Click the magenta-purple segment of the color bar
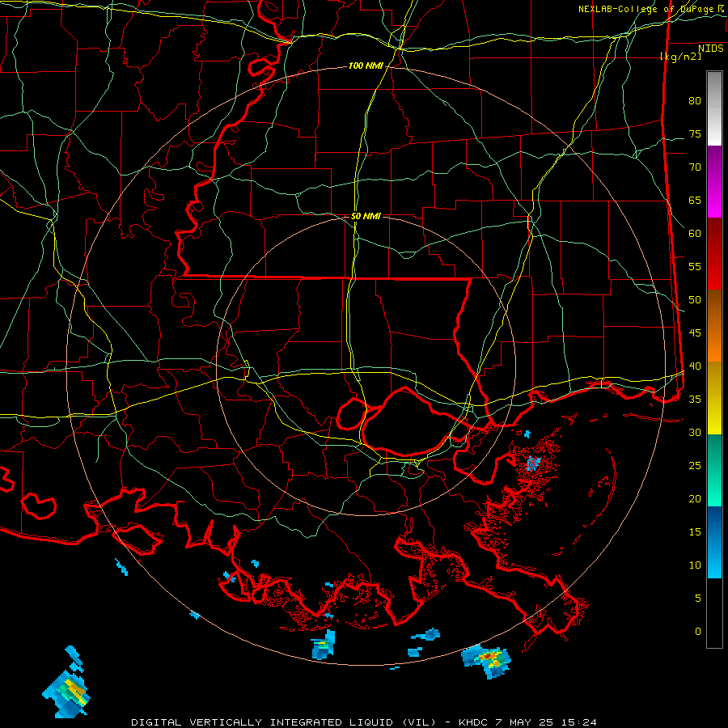The height and width of the screenshot is (728, 728). tap(714, 182)
